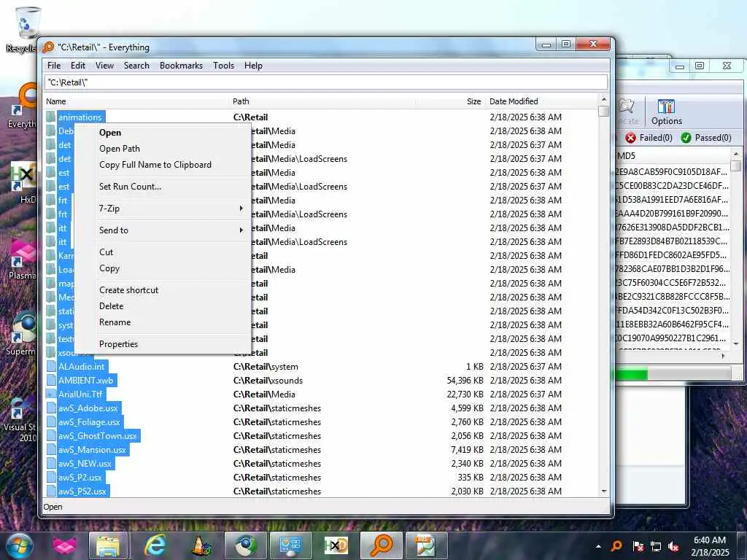
Task: Open the Bookmarks menu
Action: click(181, 66)
